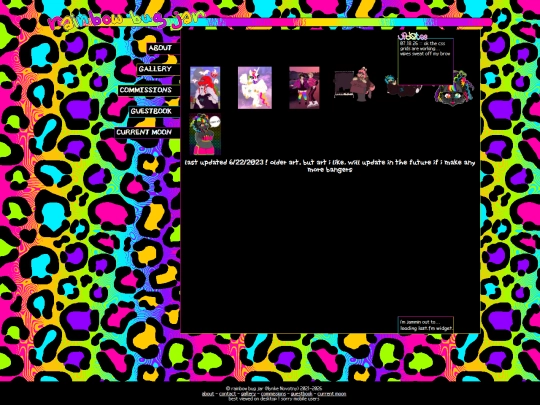This screenshot has width=540, height=405.
Task: Click the 'loading last.fm widget' text
Action: (x=426, y=328)
